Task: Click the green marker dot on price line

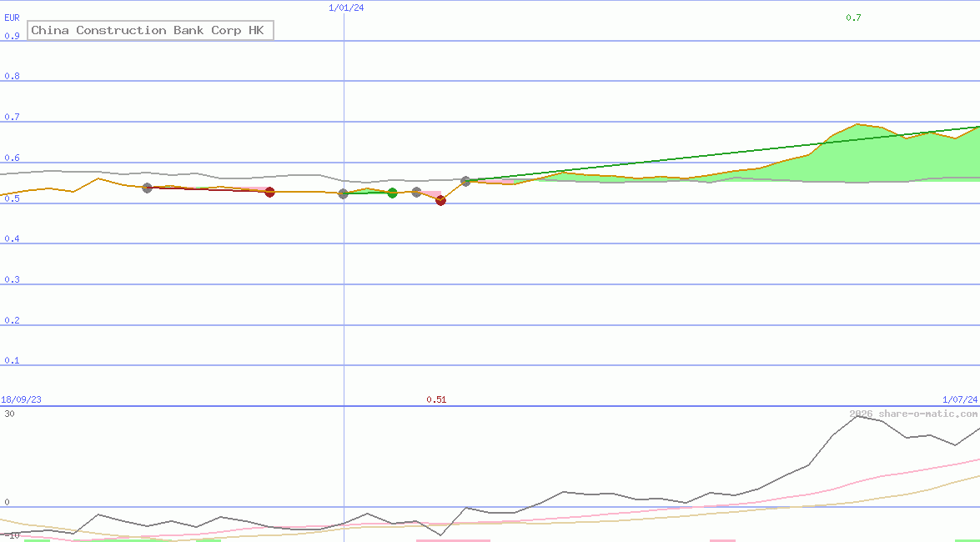Action: coord(392,193)
